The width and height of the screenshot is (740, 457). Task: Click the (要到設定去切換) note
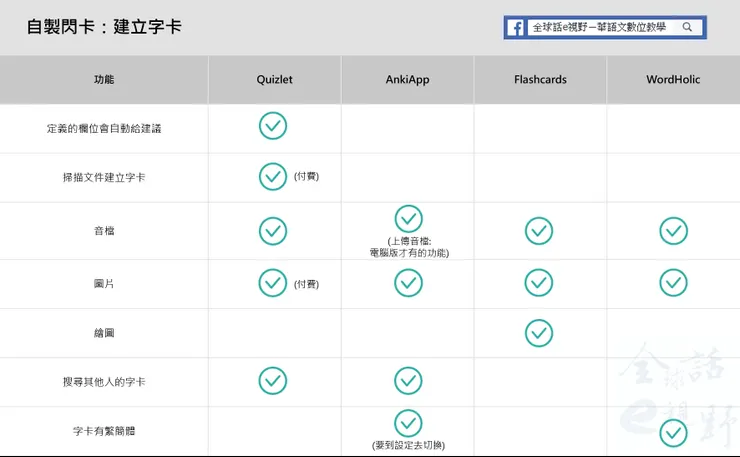point(408,445)
